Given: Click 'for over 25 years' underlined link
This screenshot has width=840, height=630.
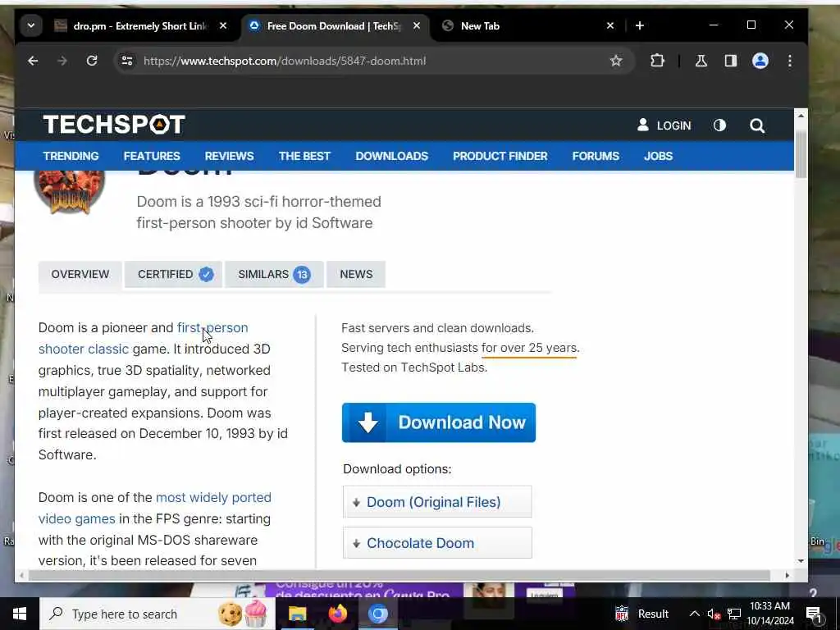Looking at the screenshot, I should [x=529, y=348].
